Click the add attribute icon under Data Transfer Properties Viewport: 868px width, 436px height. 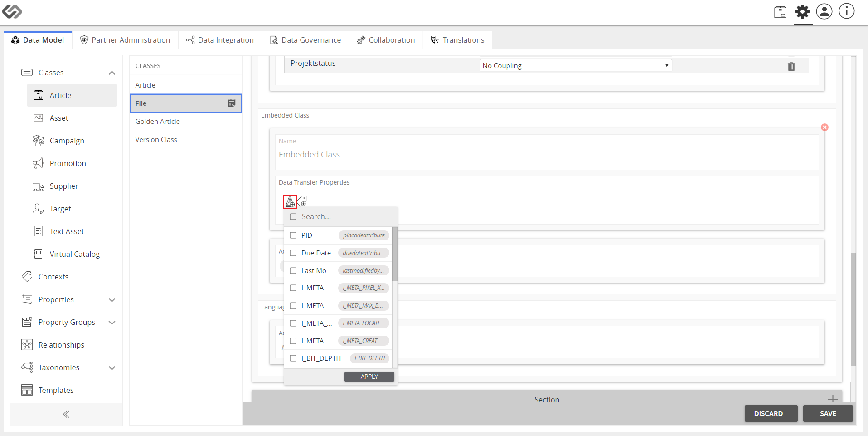(x=290, y=202)
